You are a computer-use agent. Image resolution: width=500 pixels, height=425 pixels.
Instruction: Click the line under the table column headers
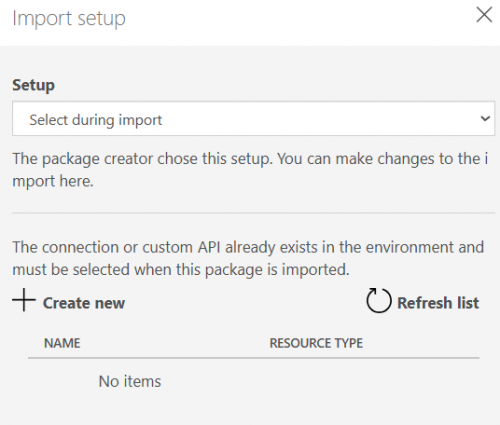254,358
